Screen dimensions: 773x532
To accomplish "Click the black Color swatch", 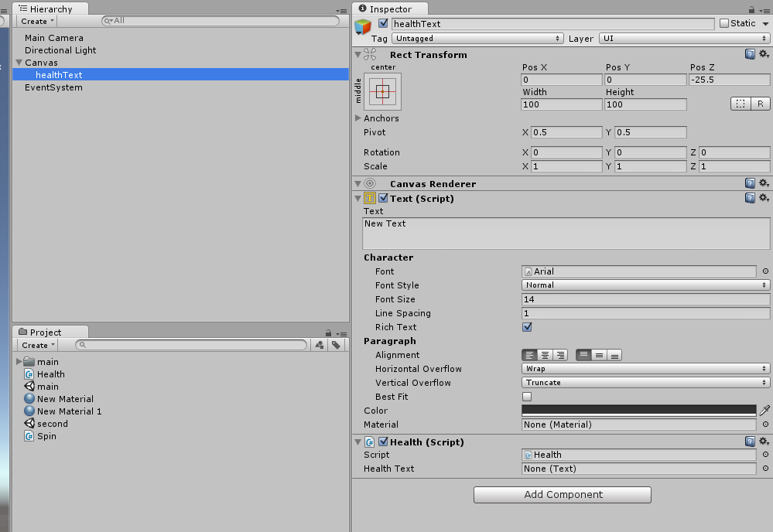I will click(x=634, y=411).
